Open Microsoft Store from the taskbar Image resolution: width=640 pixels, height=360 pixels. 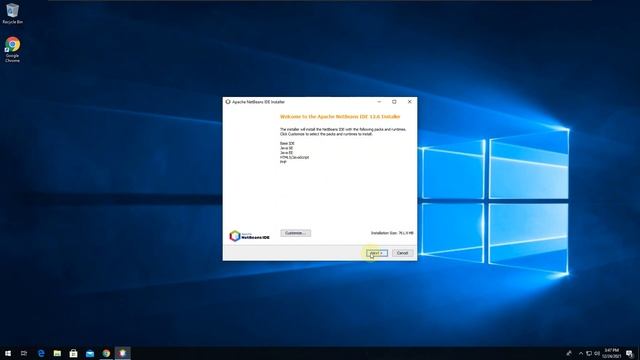[73, 353]
